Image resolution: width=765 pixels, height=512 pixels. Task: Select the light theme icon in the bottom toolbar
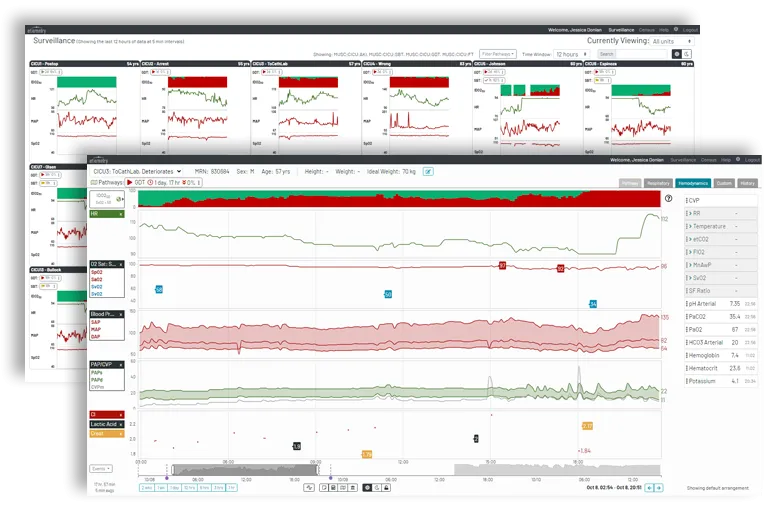point(367,488)
